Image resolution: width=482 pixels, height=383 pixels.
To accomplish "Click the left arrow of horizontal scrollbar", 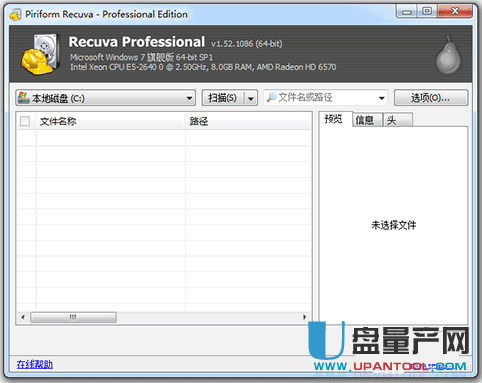I will 23,317.
